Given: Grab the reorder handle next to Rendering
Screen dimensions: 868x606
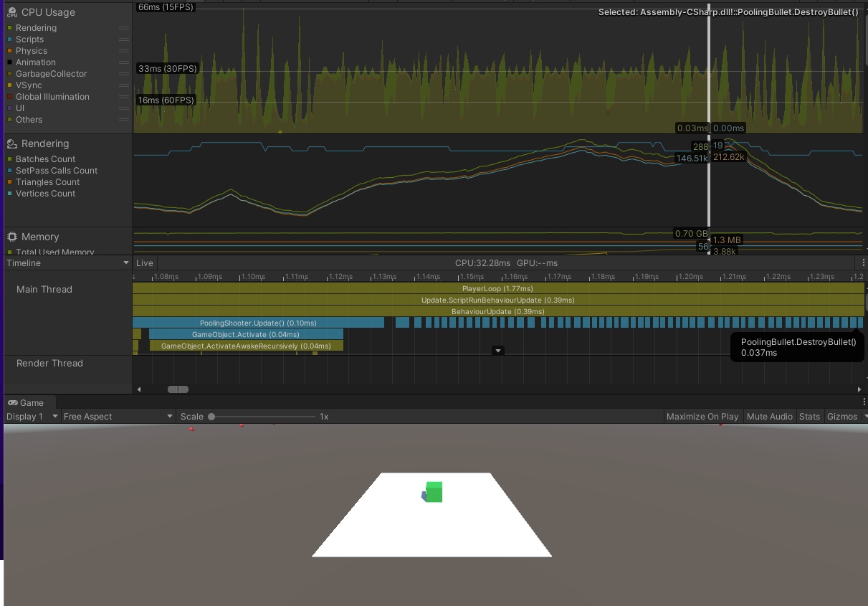Looking at the screenshot, I should (x=124, y=28).
